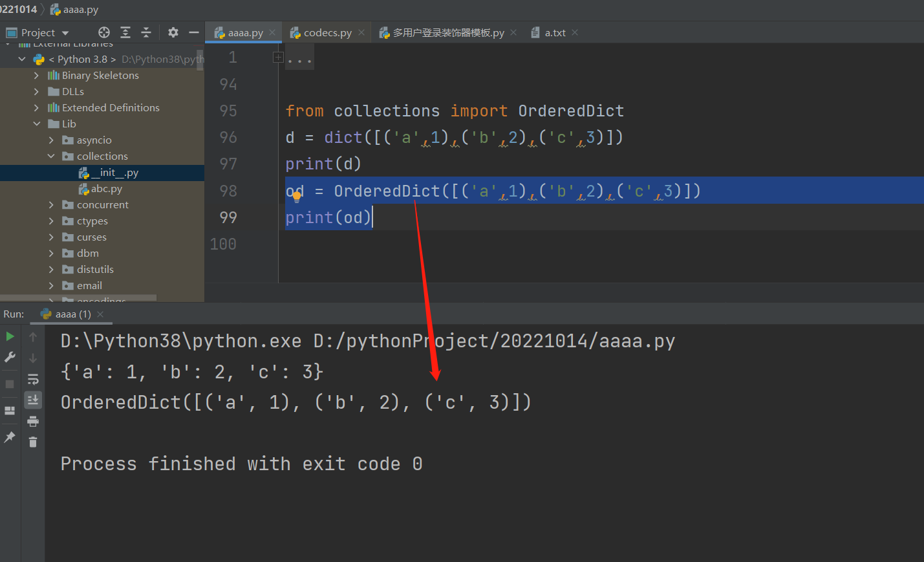Image resolution: width=924 pixels, height=562 pixels.
Task: Close the 多用户登录装饰器模板.py tab
Action: point(513,32)
